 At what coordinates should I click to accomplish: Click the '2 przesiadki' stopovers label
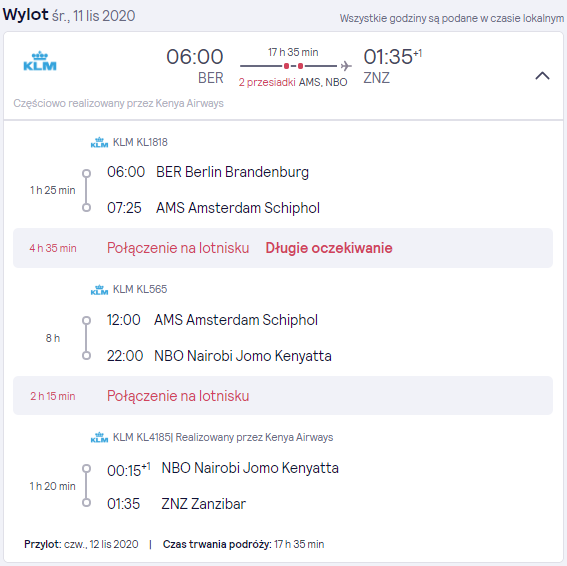(267, 82)
